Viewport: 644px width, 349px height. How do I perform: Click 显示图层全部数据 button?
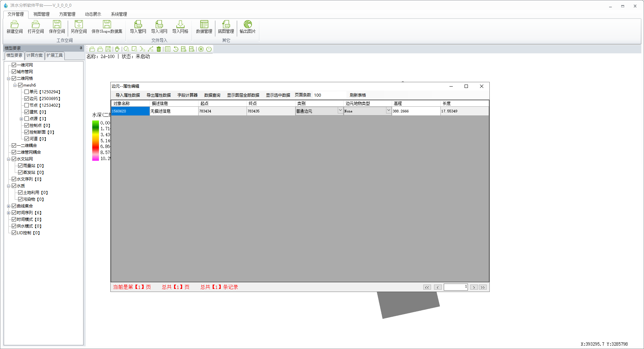click(243, 95)
